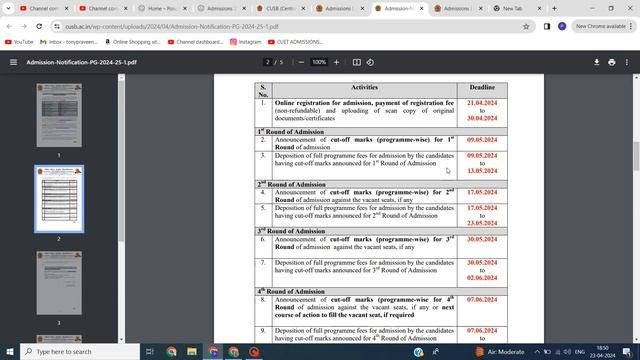The width and height of the screenshot is (640, 360).
Task: Select page 2 thumbnail
Action: pos(59,199)
